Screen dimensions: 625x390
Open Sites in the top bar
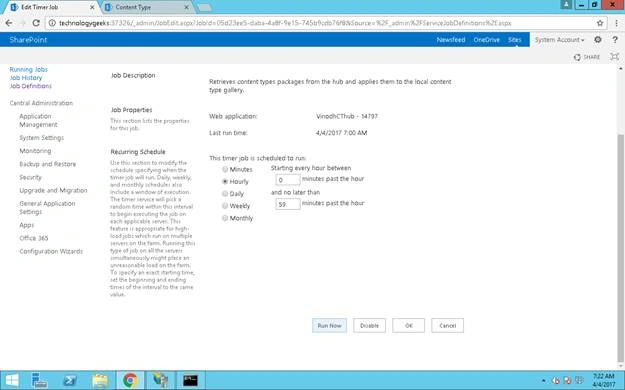[x=515, y=39]
